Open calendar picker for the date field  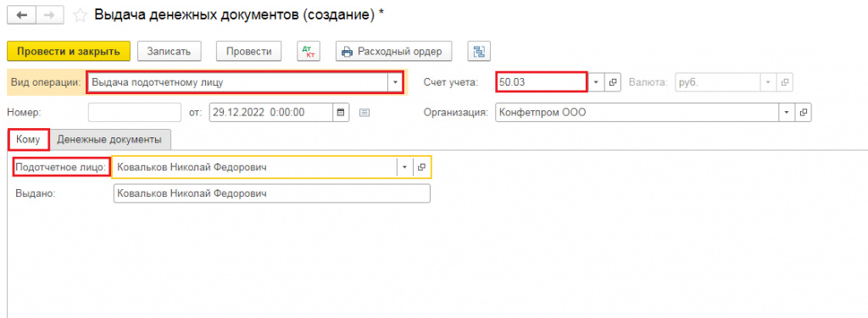[341, 112]
